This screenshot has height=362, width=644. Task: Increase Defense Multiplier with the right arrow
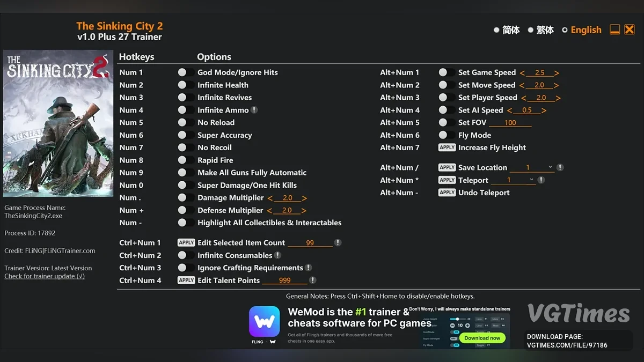(304, 210)
